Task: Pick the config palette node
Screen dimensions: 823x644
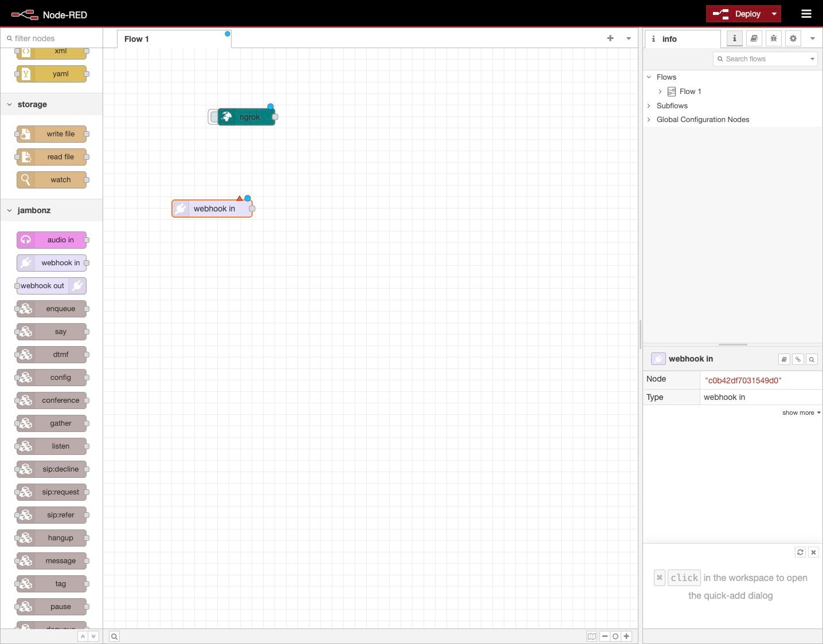Action: point(52,378)
